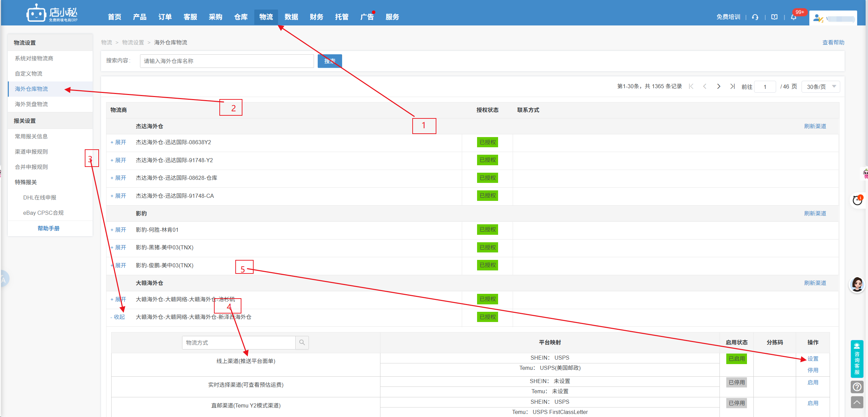Expand 杰达海外仓-迅达国际-08638Y2 row
Viewport: 868px width, 417px height.
coord(118,142)
